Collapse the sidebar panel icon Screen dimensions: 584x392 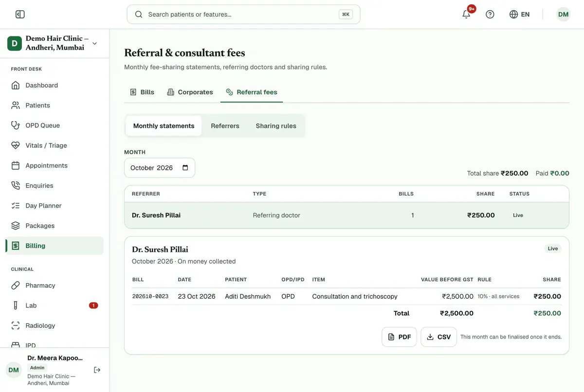pyautogui.click(x=20, y=15)
